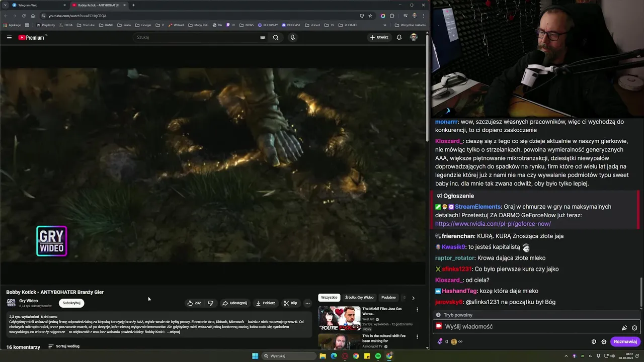The image size is (644, 362).
Task: Expand the video description with więcej
Action: (x=174, y=332)
